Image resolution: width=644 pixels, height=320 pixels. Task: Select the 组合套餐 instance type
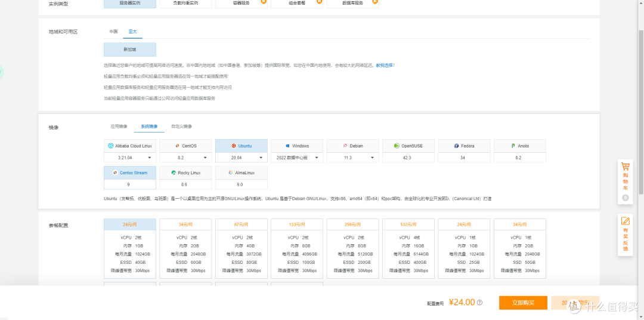pos(297,4)
